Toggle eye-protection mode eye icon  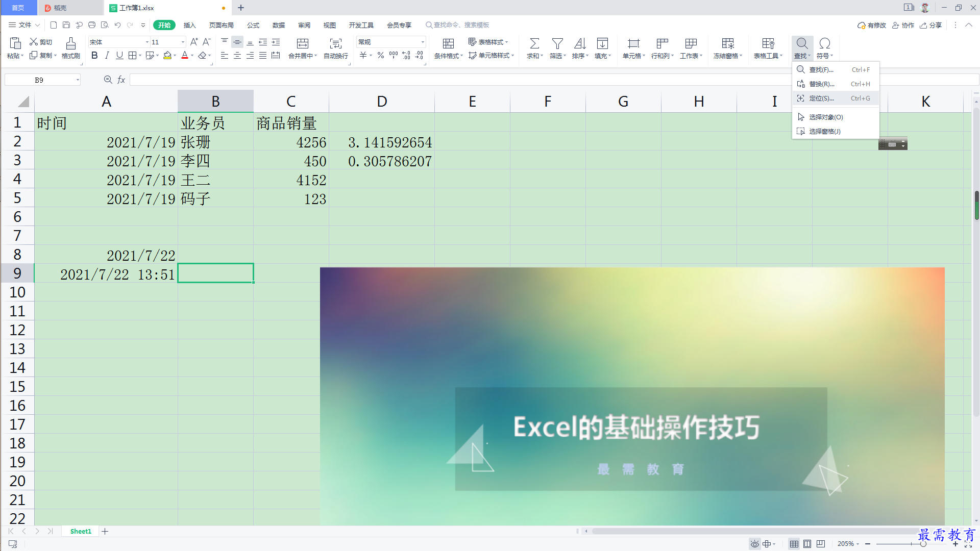pos(754,544)
